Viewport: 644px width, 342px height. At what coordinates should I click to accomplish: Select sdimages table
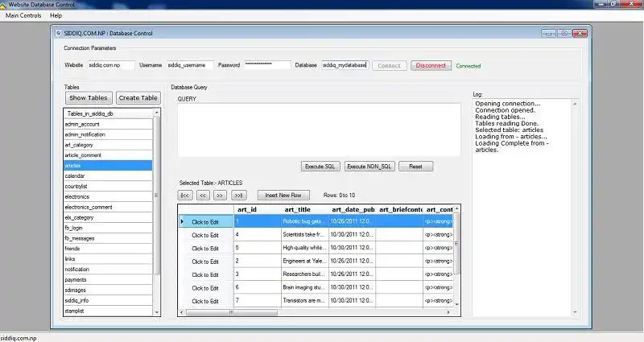click(x=108, y=290)
